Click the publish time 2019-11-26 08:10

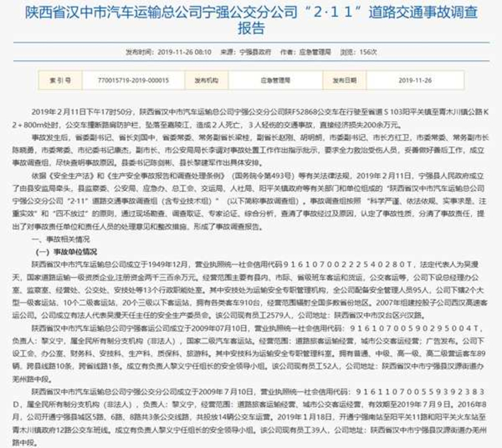[x=185, y=52]
